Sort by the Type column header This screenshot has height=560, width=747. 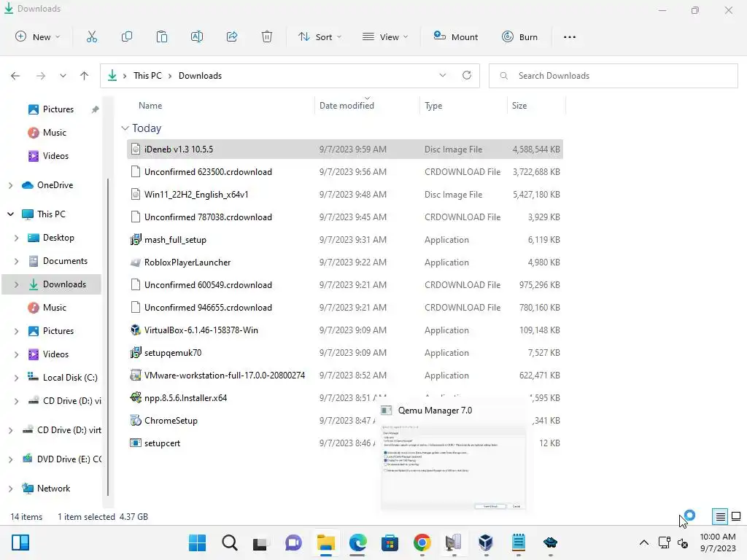pos(433,106)
